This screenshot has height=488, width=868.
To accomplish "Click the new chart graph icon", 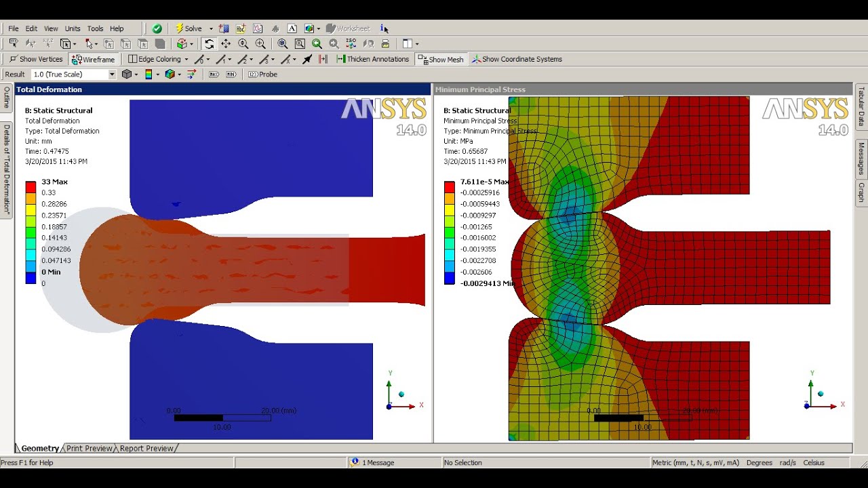I will pos(258,28).
